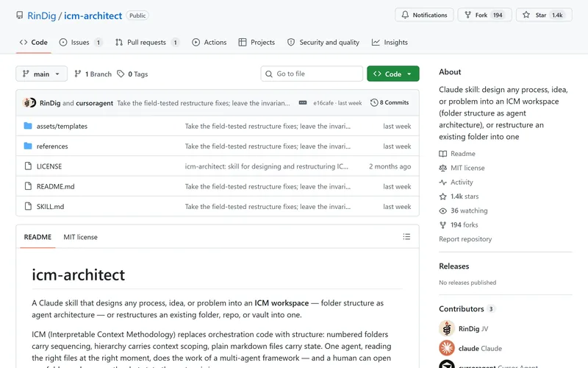The image size is (588, 368).
Task: Click the 0 Tags link
Action: tap(132, 74)
